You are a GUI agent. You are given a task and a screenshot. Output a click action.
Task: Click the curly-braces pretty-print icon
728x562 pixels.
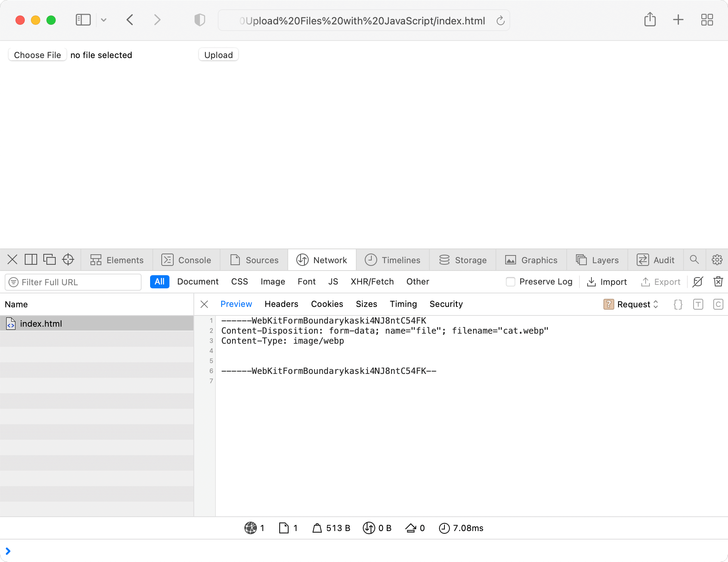(x=678, y=304)
